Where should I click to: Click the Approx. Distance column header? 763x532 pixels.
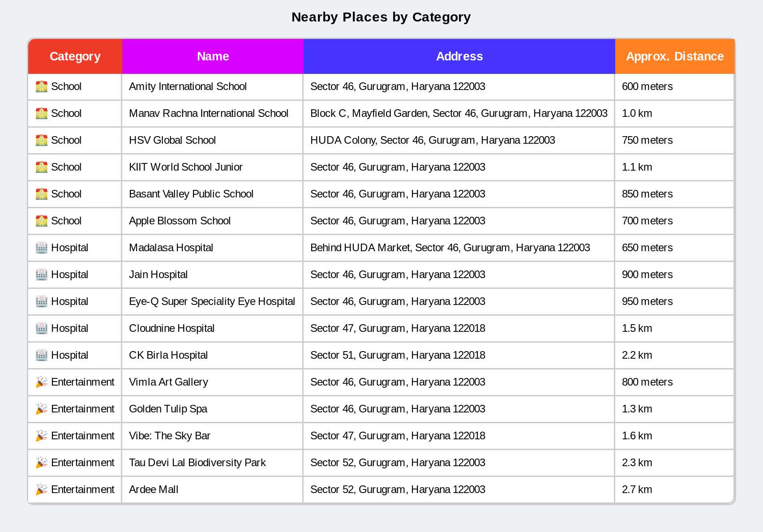(x=675, y=56)
